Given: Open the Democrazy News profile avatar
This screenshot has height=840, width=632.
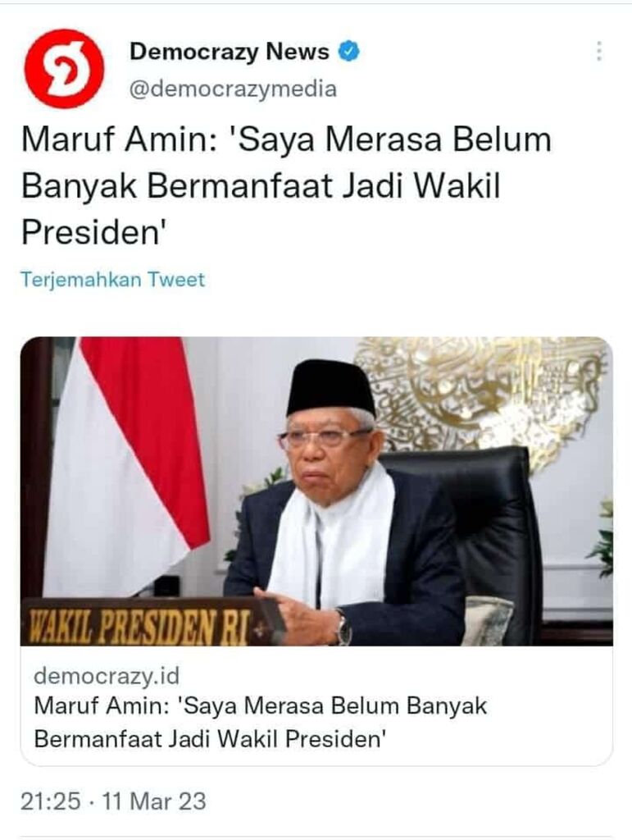Looking at the screenshot, I should click(64, 69).
